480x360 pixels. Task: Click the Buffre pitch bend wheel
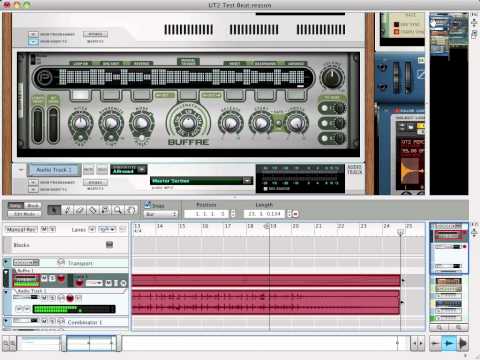click(x=38, y=125)
